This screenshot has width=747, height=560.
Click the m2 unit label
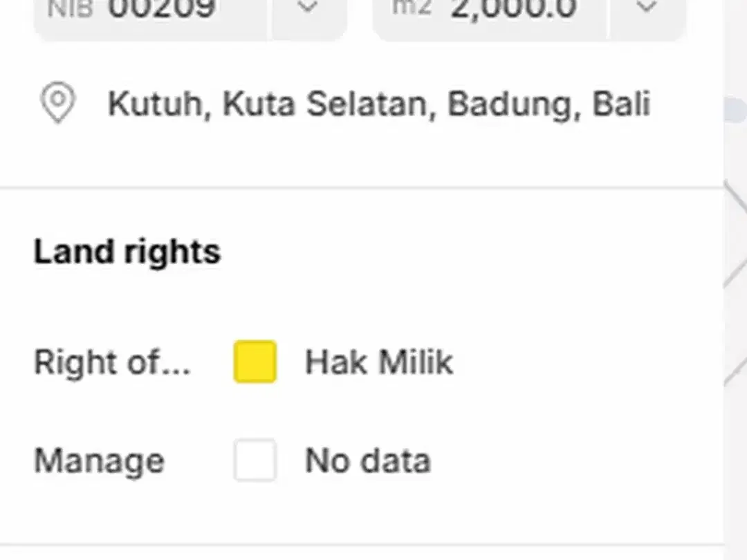click(412, 8)
